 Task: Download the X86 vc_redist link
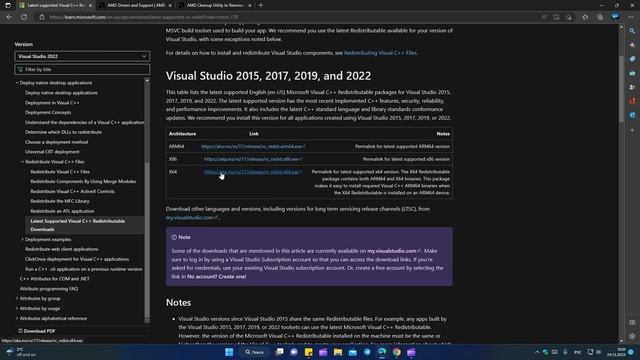click(253, 159)
